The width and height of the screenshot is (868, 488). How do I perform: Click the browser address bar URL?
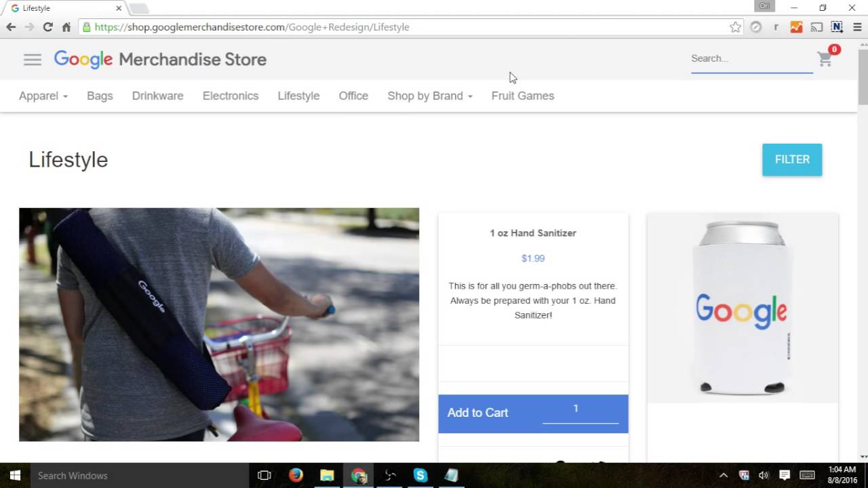click(252, 27)
